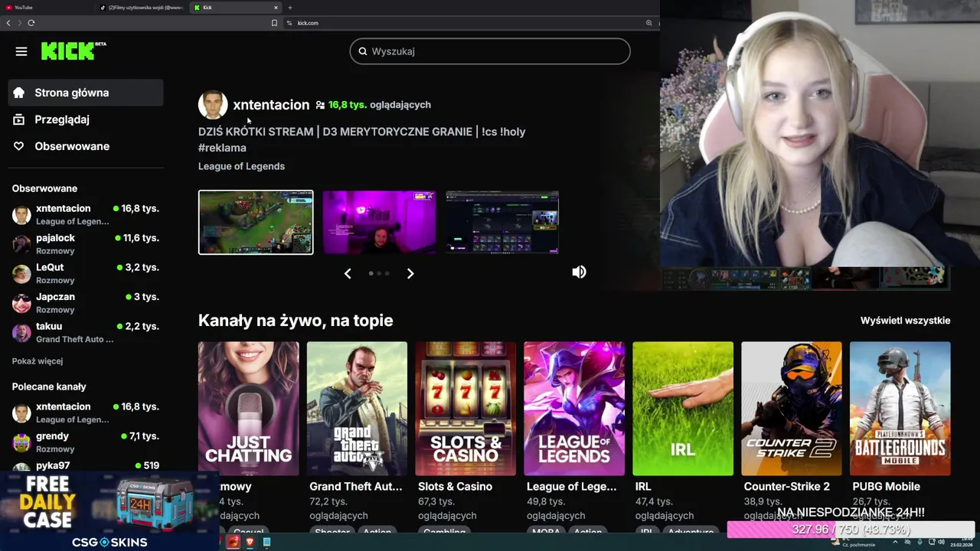Switch to the Filmy użytkownika wojdi tab

point(142,8)
